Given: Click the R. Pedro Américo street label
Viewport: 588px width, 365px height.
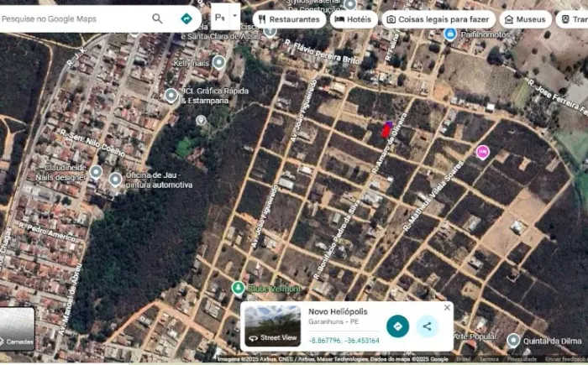Looking at the screenshot, I should point(47,232).
